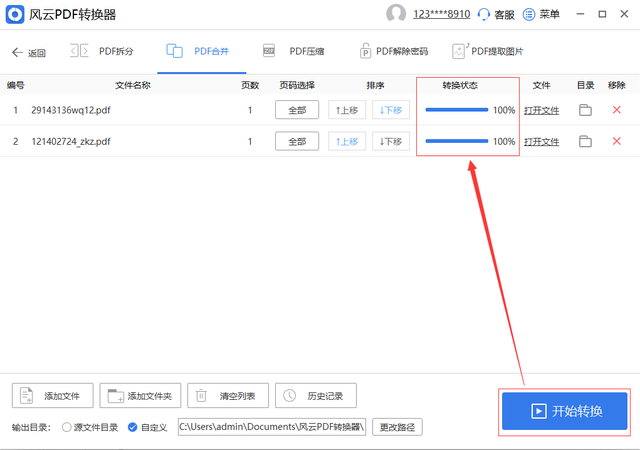
Task: Remove 121402724_zkz.pdf with red X
Action: (x=617, y=141)
